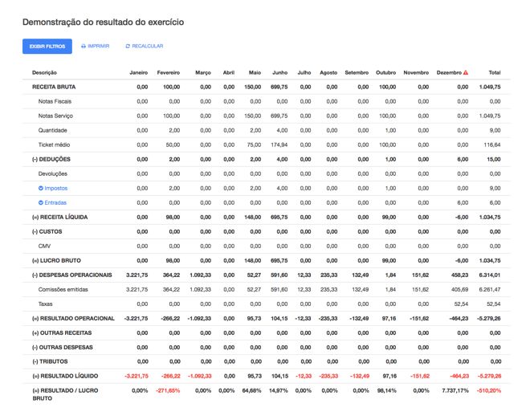Open the Impostos link text
This screenshot has height=420, width=530.
tap(56, 188)
